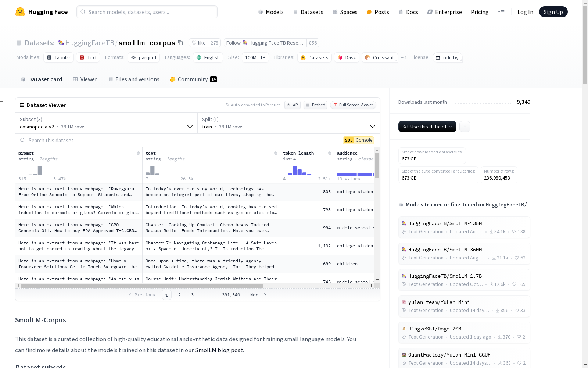Open the Enterprise nav item

pyautogui.click(x=444, y=12)
